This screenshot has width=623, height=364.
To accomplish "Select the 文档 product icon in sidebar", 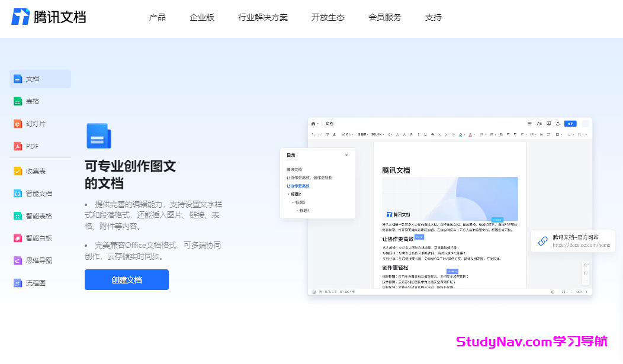I will pyautogui.click(x=18, y=79).
